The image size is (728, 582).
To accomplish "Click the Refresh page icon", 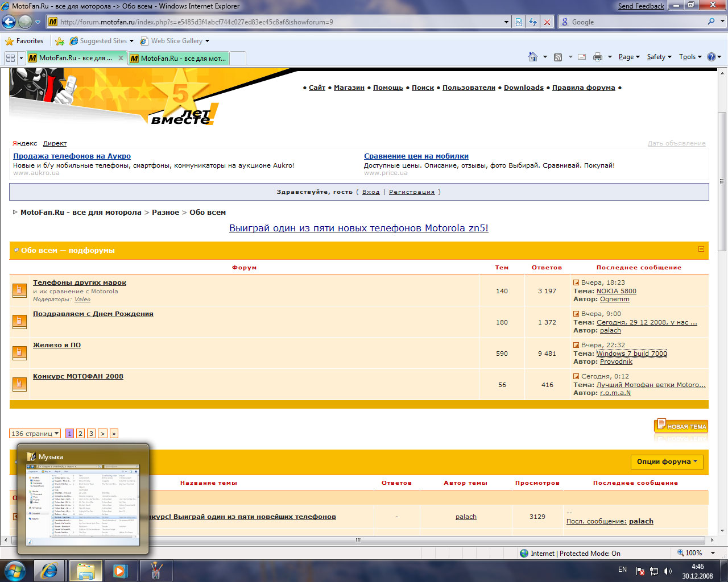I will point(533,22).
